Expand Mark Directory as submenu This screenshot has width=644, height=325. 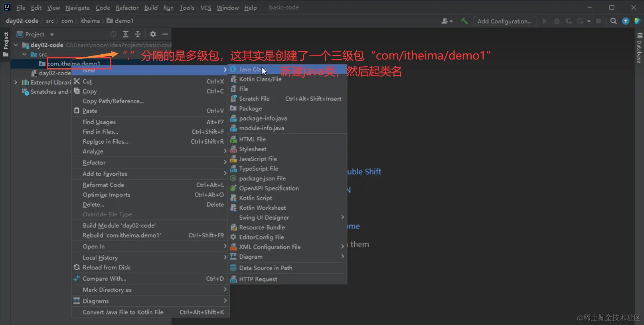[x=150, y=290]
